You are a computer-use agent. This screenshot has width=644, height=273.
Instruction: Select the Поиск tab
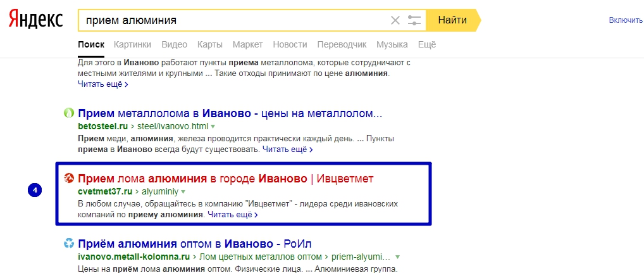click(x=91, y=44)
